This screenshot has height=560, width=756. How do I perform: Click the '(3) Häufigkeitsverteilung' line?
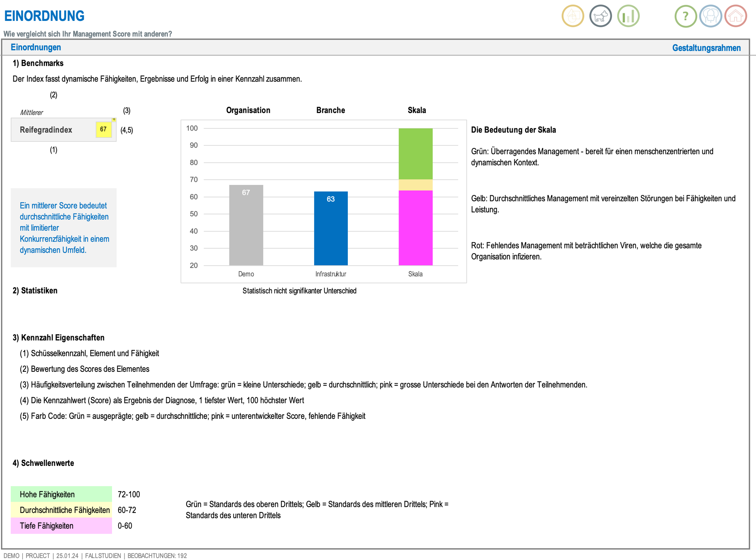pyautogui.click(x=303, y=385)
